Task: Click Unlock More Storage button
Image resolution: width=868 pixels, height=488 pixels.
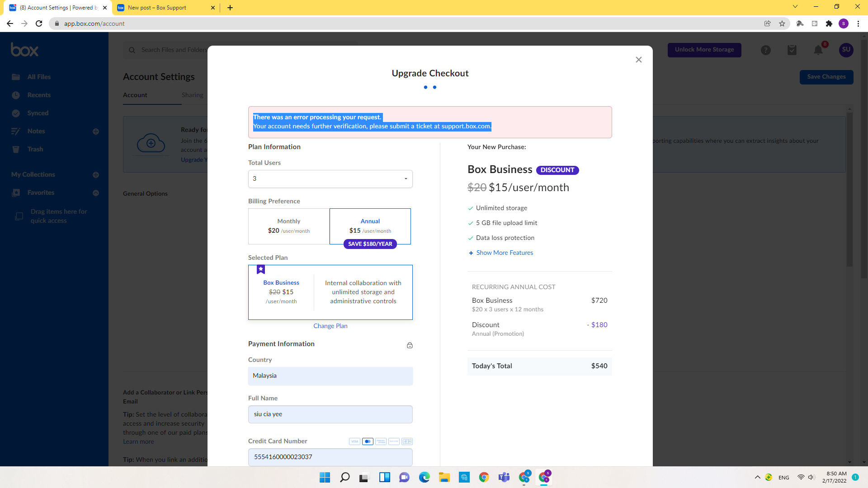Action: 704,50
